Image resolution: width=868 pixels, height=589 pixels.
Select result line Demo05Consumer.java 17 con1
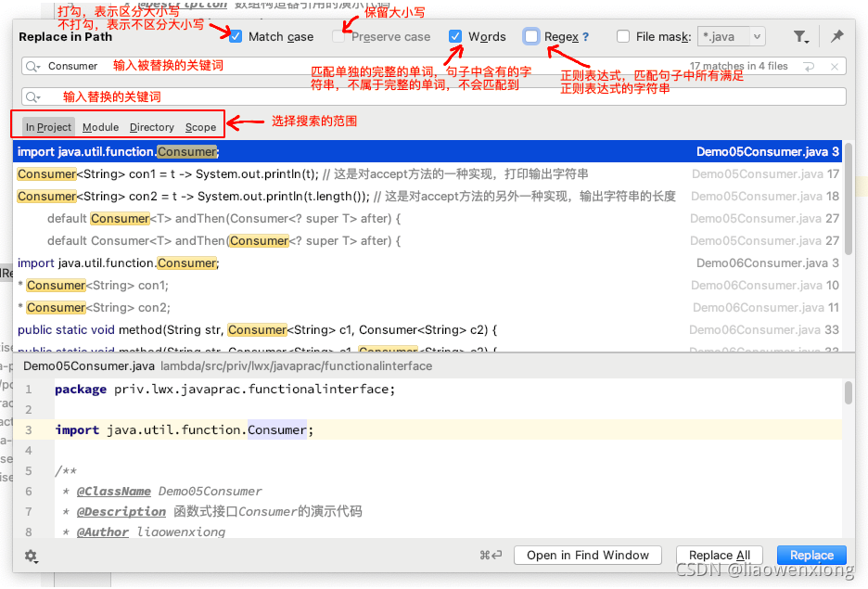click(428, 173)
